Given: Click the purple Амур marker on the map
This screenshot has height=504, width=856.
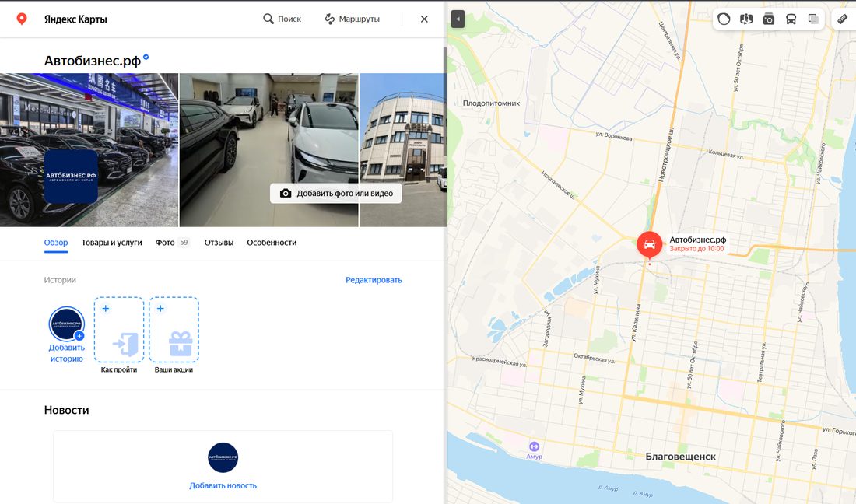Looking at the screenshot, I should click(534, 446).
